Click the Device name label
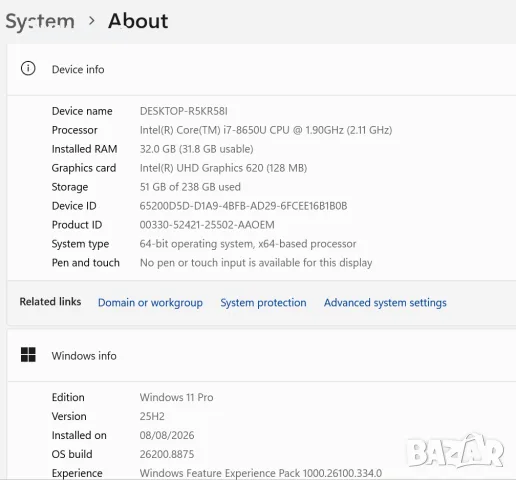Image resolution: width=516 pixels, height=480 pixels. tap(82, 111)
